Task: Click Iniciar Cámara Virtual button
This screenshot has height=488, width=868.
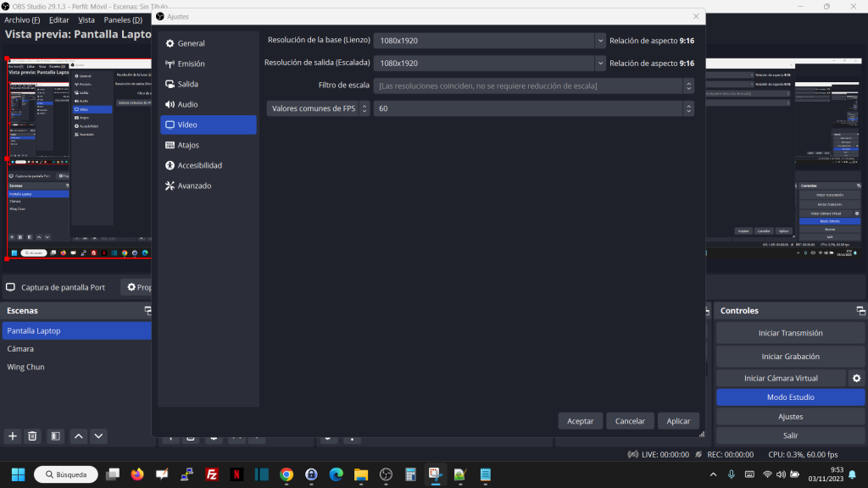Action: [781, 379]
